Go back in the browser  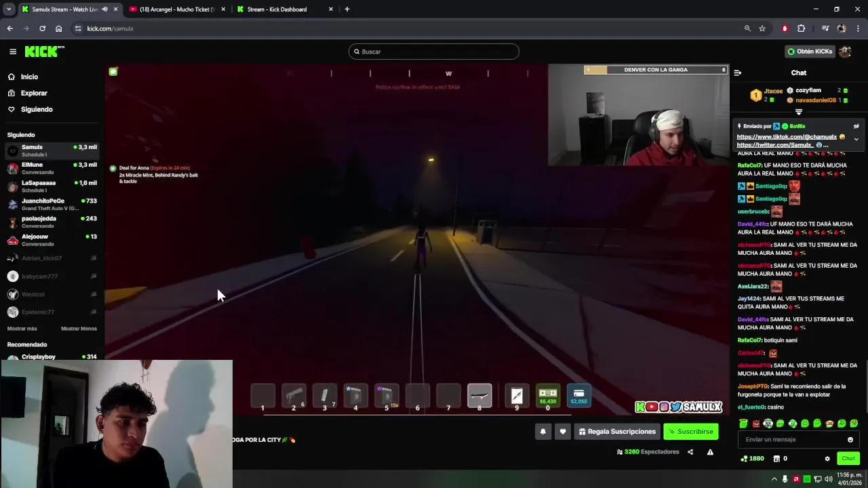(9, 28)
